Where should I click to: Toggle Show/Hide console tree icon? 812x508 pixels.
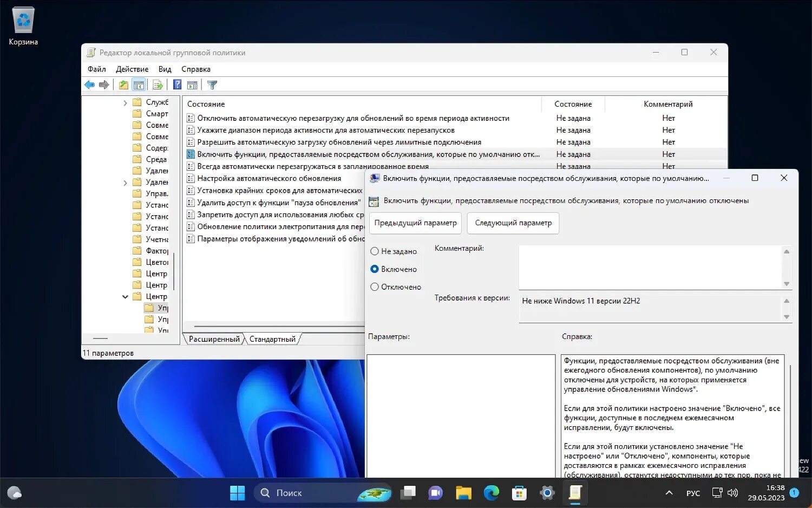tap(139, 85)
